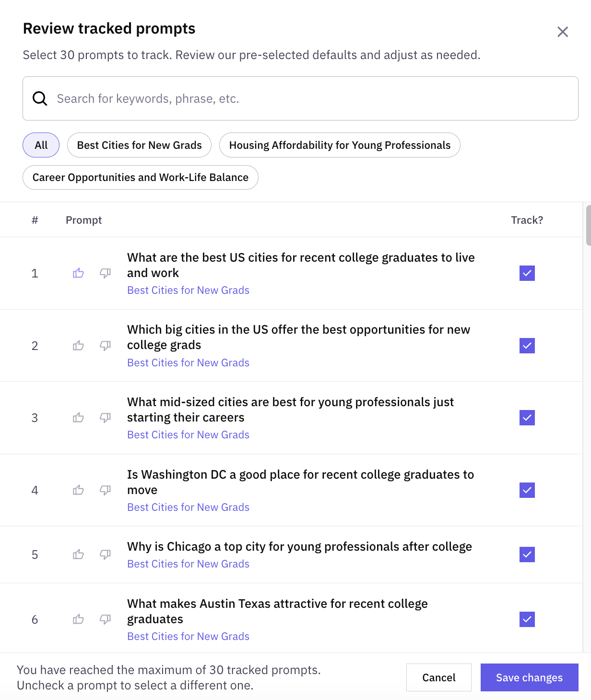Filter by Best Cities for New Grads chip
This screenshot has width=591, height=700.
point(140,145)
